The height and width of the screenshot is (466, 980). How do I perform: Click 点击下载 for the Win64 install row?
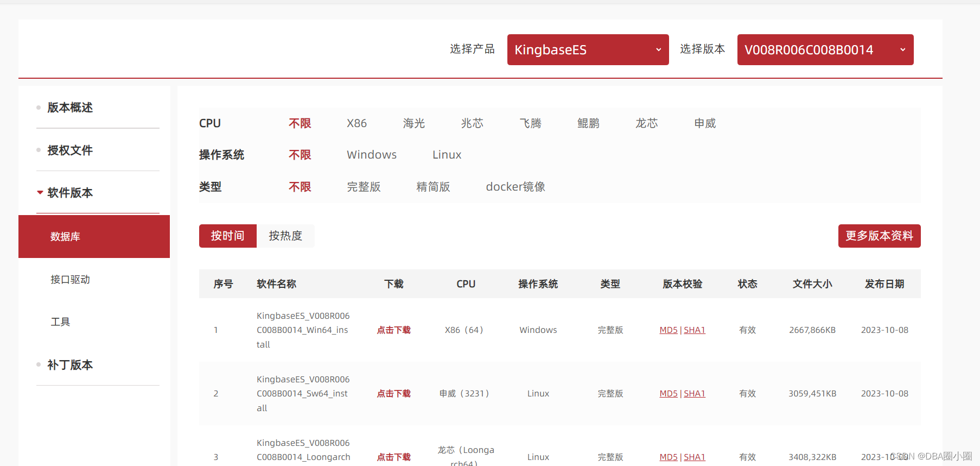(x=393, y=330)
